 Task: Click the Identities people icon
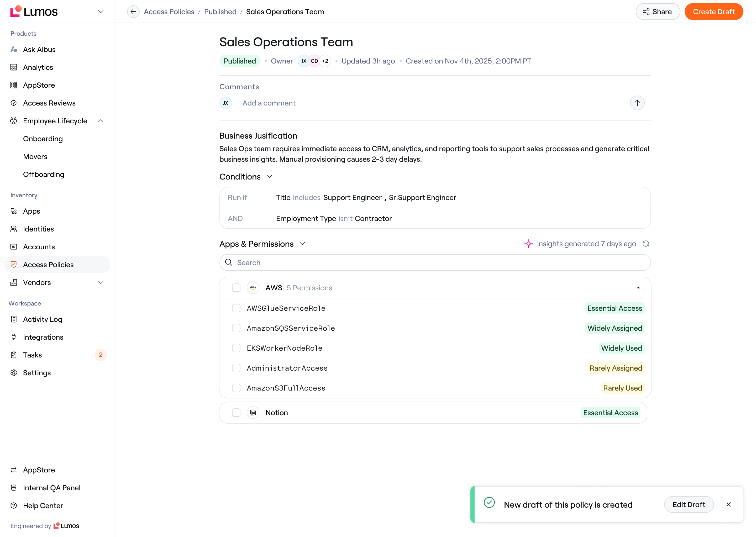coord(14,229)
